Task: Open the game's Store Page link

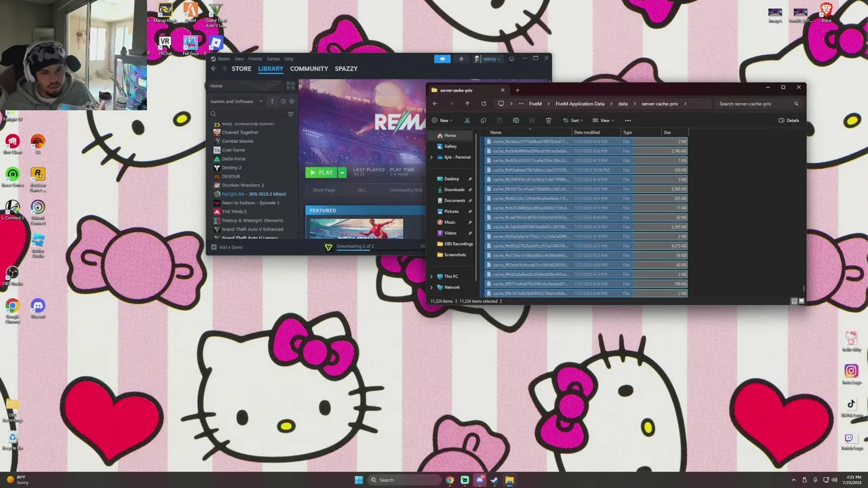Action: [323, 190]
